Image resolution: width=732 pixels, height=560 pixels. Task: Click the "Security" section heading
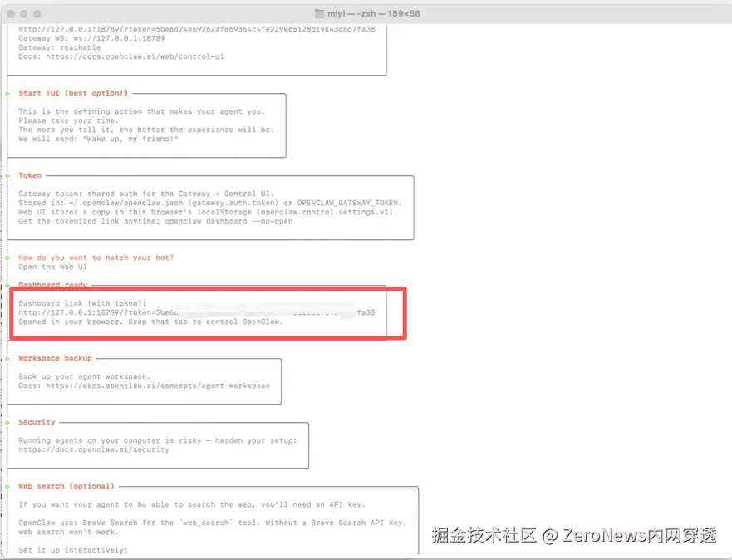[x=37, y=422]
